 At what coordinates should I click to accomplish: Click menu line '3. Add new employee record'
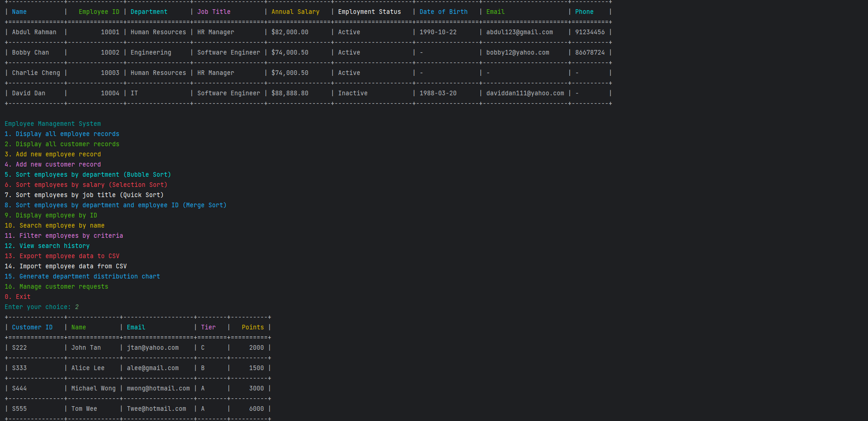pos(53,154)
